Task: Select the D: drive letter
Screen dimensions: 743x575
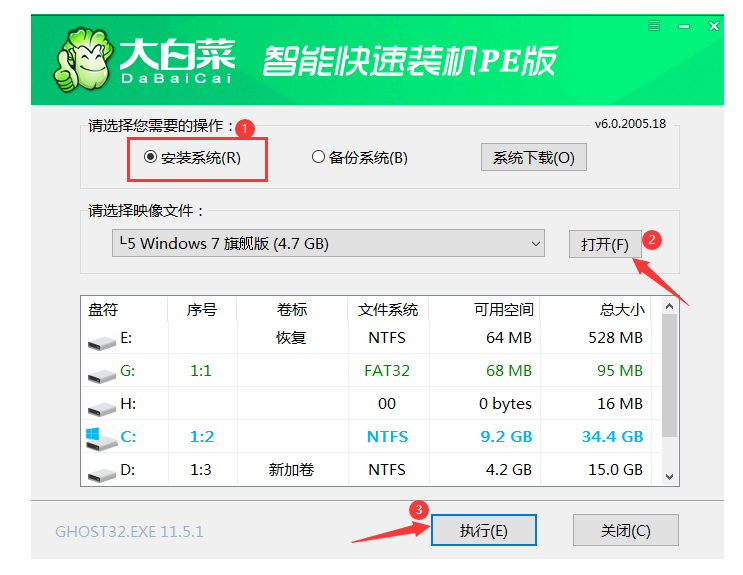Action: (x=127, y=470)
